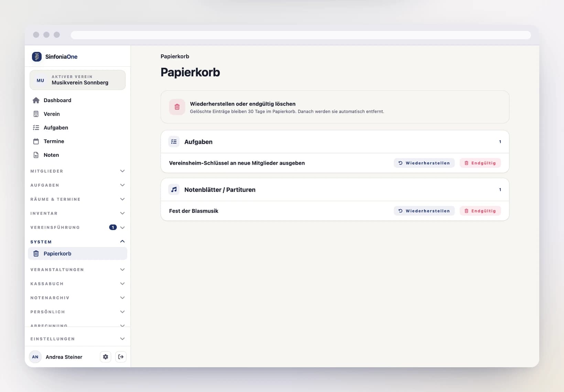Viewport: 564px width, 392px height.
Task: Click the Verein building icon
Action: (36, 114)
